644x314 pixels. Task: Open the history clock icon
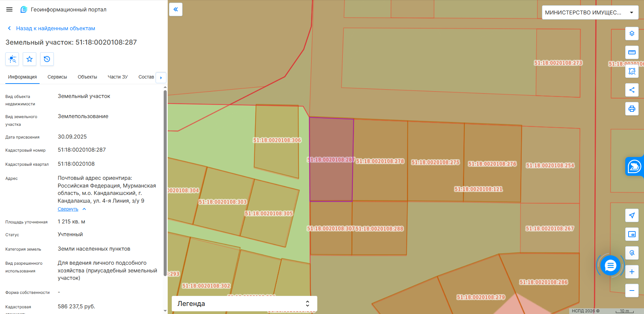click(x=47, y=59)
